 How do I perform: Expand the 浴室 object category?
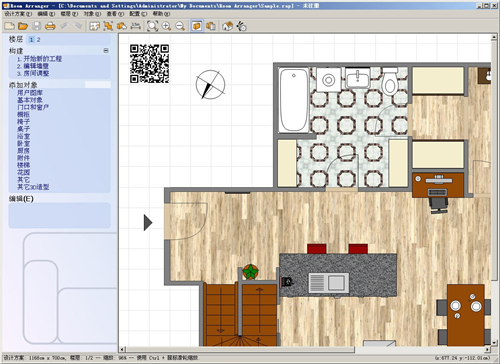point(23,136)
